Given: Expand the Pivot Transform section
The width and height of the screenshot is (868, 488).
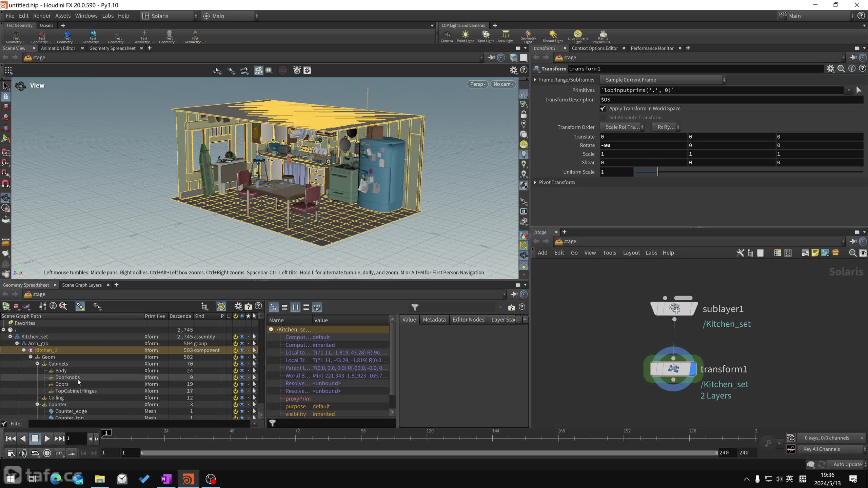Looking at the screenshot, I should [535, 182].
